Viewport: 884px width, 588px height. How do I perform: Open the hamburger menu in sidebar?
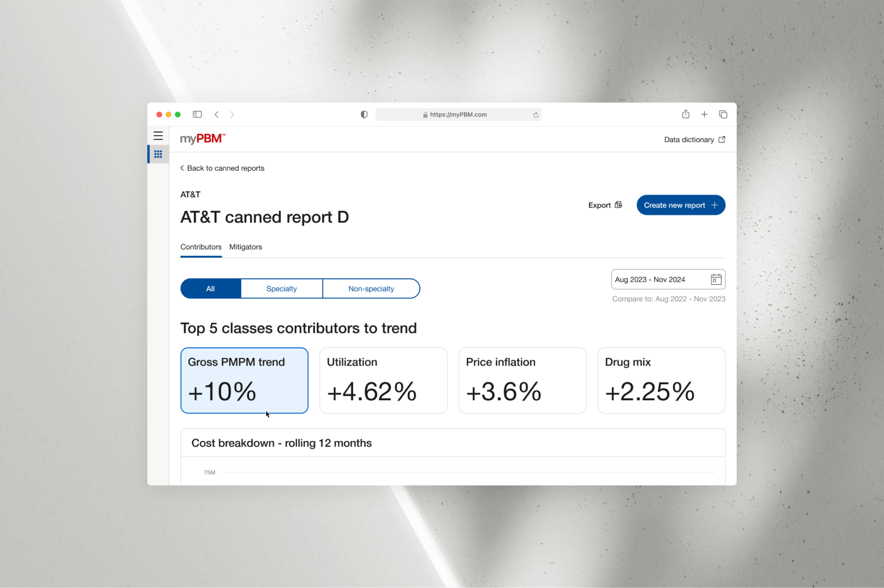click(x=158, y=136)
